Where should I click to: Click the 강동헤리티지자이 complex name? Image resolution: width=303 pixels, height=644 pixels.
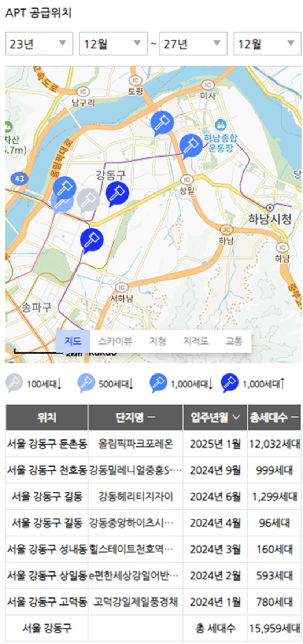[136, 497]
